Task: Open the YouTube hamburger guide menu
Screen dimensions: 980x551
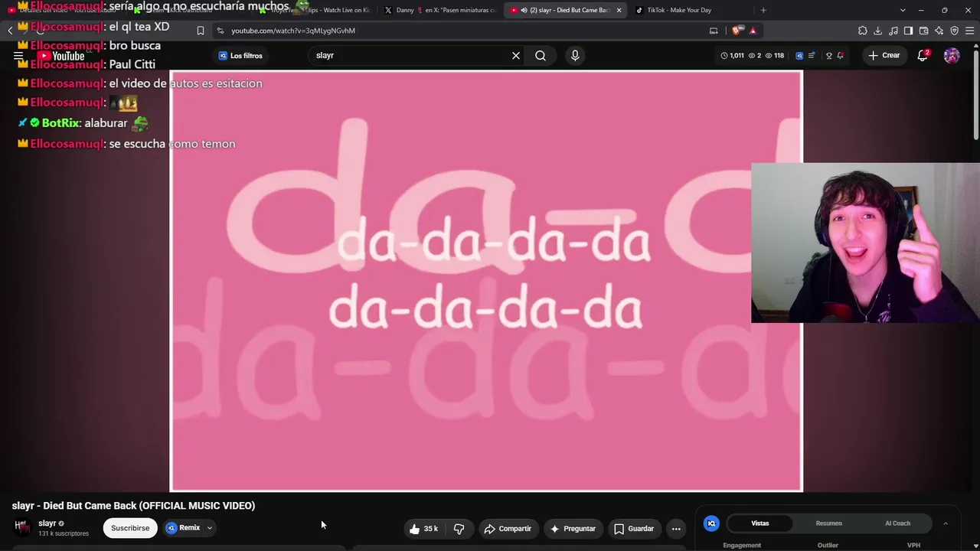Action: coord(18,56)
